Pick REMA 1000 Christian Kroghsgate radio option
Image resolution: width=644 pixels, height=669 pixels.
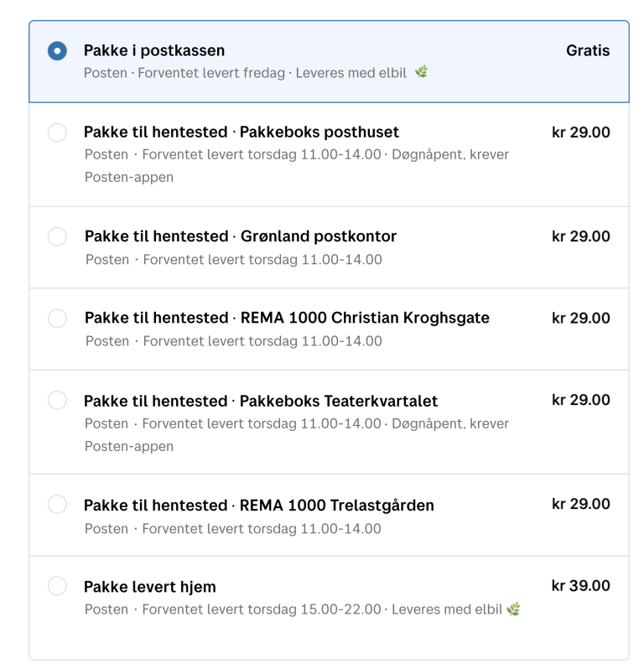57,319
